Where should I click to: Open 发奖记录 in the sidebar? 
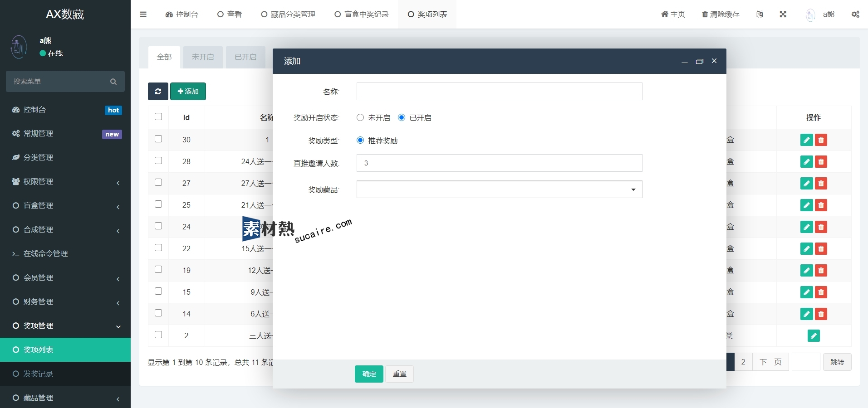(65, 374)
